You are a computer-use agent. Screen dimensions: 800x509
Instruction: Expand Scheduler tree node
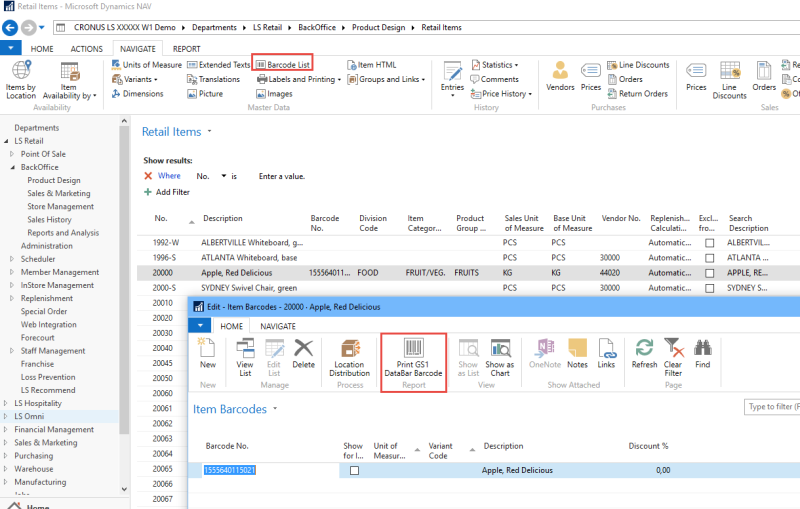point(12,259)
